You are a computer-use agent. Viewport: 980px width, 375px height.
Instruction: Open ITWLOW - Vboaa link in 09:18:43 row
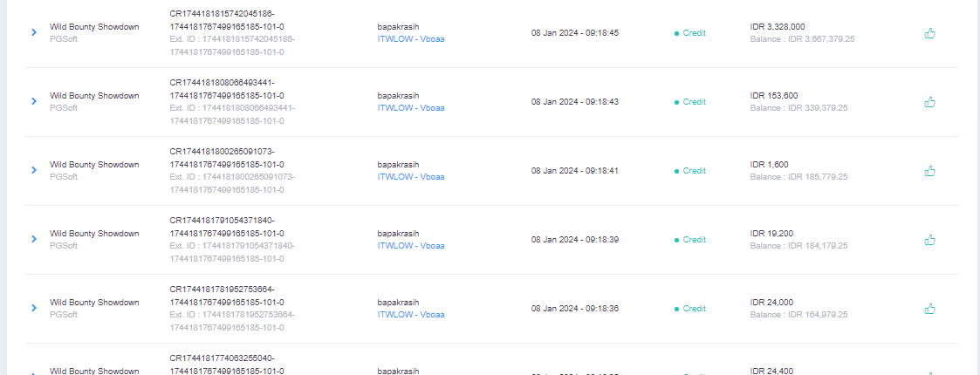coord(411,107)
